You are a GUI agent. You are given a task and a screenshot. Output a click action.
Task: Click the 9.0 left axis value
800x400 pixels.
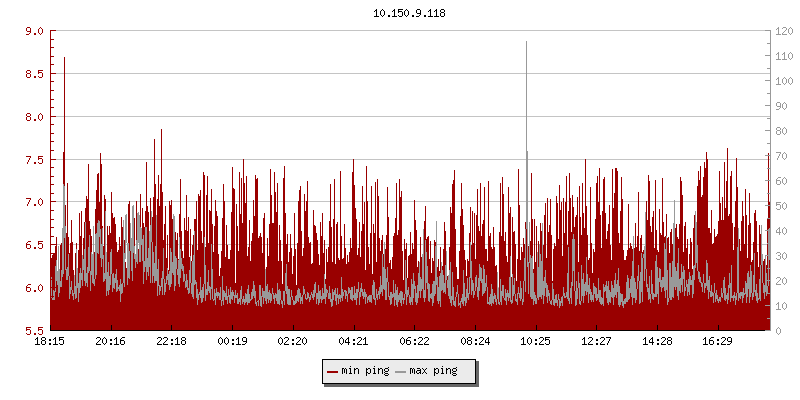(33, 31)
